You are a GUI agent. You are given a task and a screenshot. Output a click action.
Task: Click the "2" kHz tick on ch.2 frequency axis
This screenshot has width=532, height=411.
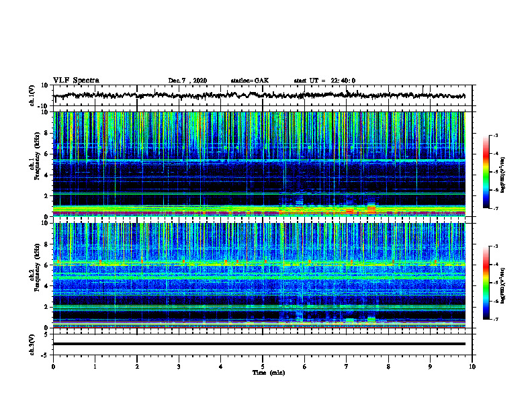(x=47, y=307)
